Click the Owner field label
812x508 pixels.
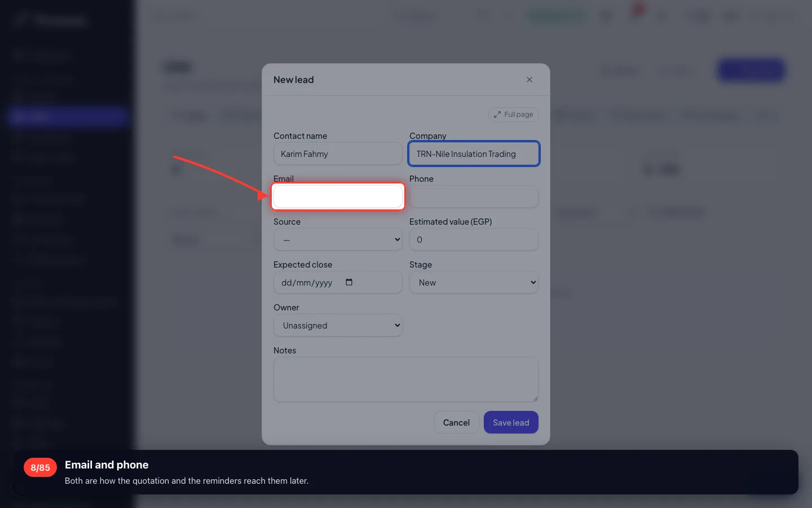point(286,308)
